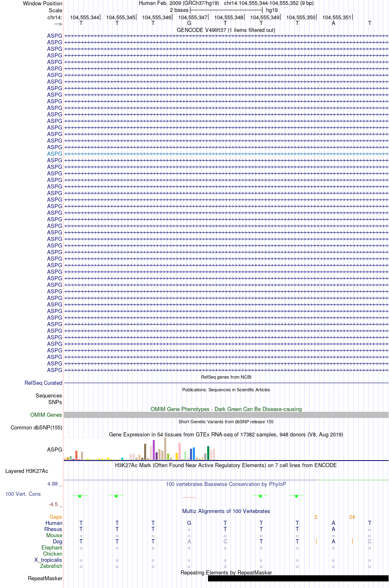The width and height of the screenshot is (389, 588).
Task: Open OMIM Gene Phenotypes track title
Action: [226, 409]
